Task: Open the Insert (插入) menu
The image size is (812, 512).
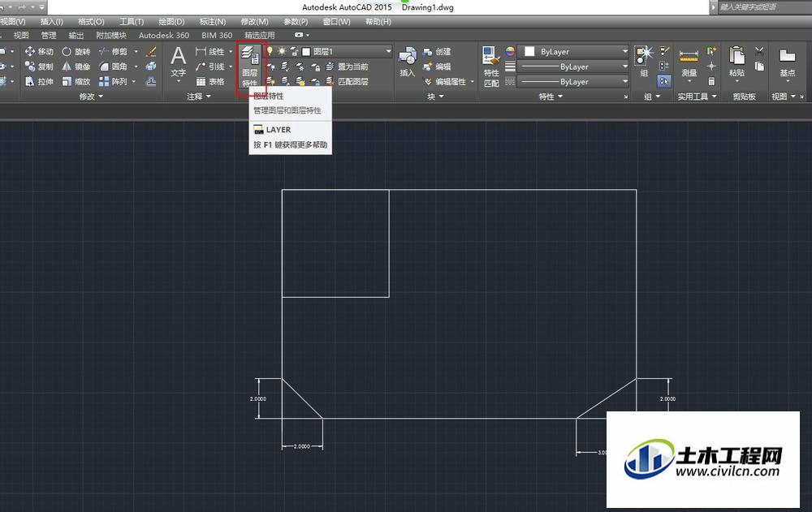Action: click(51, 21)
